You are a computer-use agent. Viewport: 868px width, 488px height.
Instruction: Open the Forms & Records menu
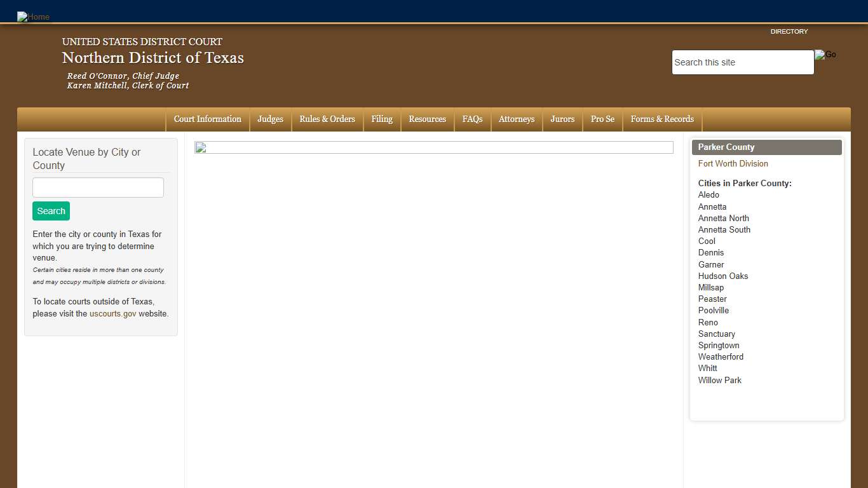pos(662,119)
